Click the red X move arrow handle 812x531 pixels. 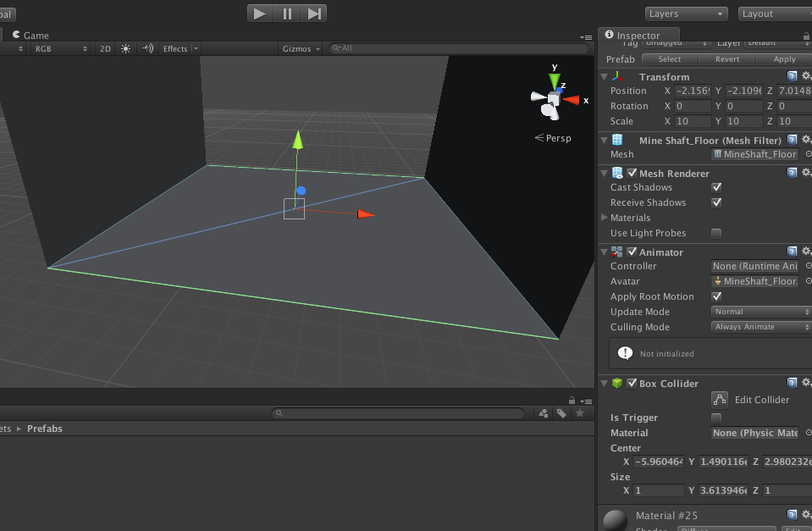click(366, 214)
